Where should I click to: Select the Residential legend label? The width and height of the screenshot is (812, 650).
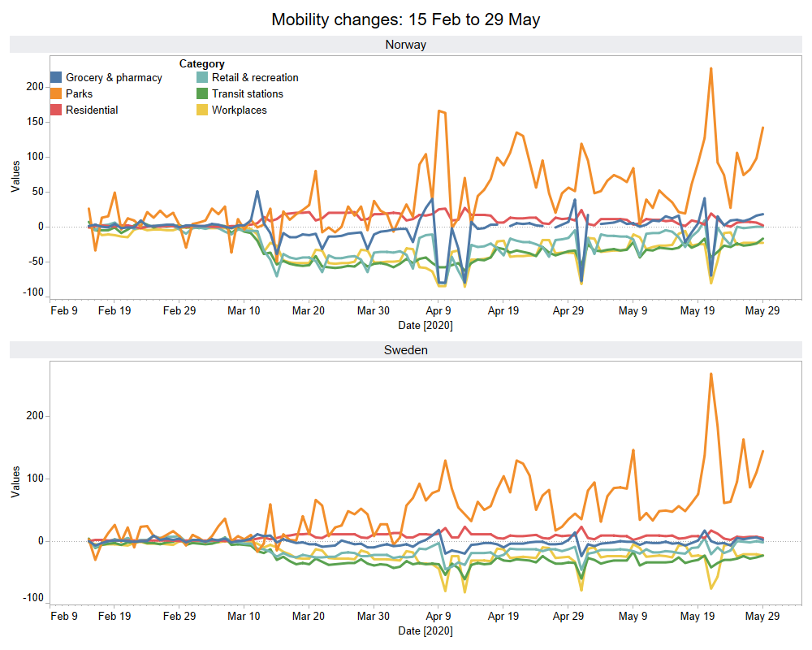coord(92,110)
